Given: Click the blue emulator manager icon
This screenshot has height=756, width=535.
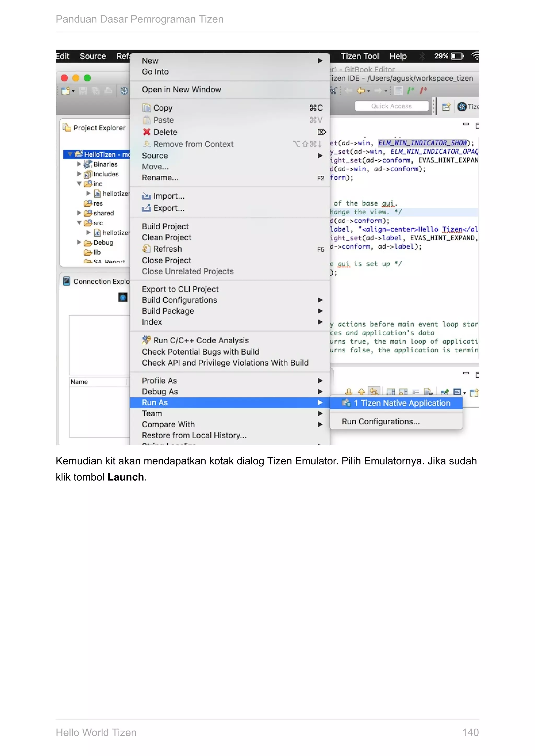Looking at the screenshot, I should (123, 298).
